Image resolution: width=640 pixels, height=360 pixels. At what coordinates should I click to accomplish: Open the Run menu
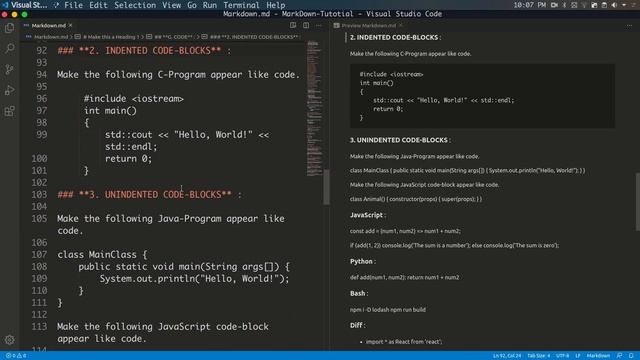tap(210, 5)
